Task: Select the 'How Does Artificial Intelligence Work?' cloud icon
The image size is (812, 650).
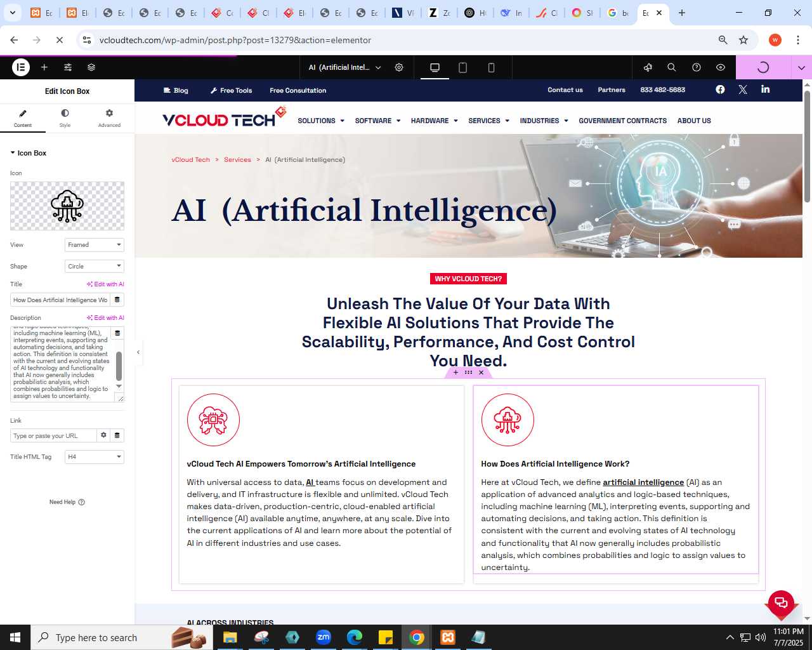Action: pyautogui.click(x=507, y=420)
